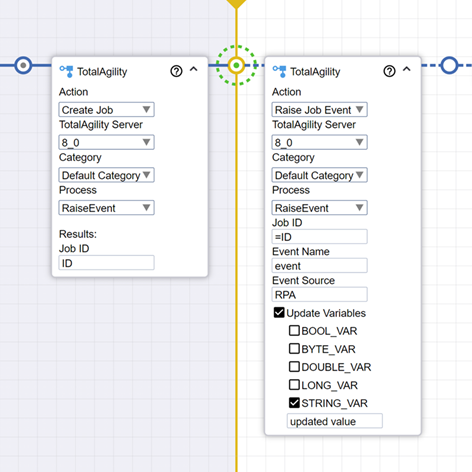Image resolution: width=472 pixels, height=472 pixels.
Task: Open help for Create Job step
Action: (176, 71)
